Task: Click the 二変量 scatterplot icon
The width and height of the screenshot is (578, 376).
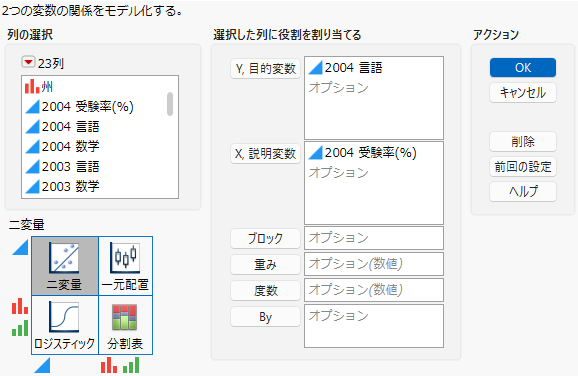Action: click(64, 258)
